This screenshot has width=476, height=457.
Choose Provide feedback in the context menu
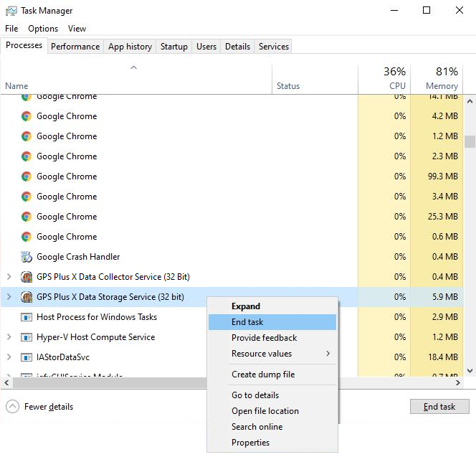[272, 338]
